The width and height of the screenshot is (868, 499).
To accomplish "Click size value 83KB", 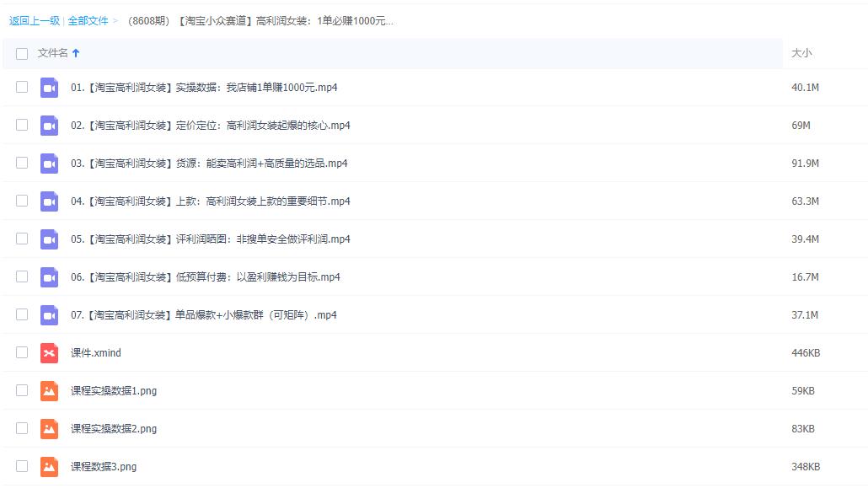I will coord(802,429).
